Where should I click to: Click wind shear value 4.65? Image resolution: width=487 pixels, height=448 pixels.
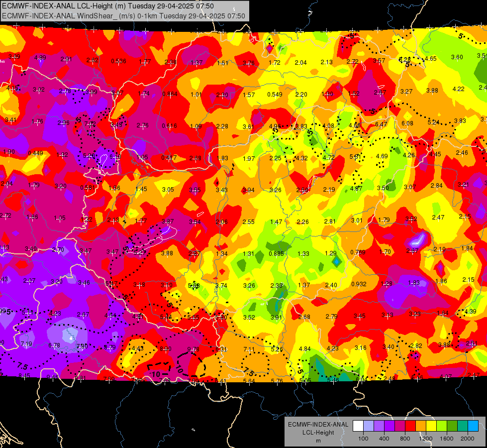430,58
